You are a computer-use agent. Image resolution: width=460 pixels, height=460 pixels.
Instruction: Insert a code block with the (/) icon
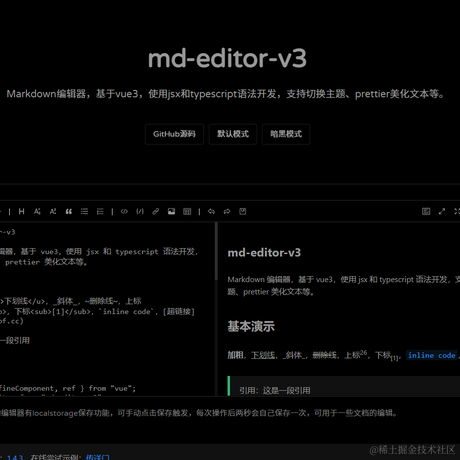point(140,211)
